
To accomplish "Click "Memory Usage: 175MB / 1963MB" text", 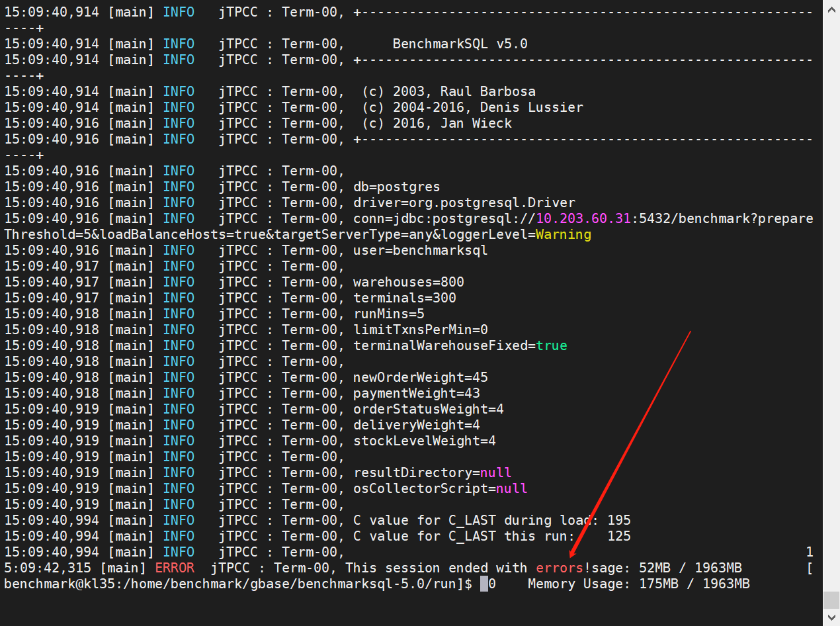I will (x=639, y=584).
